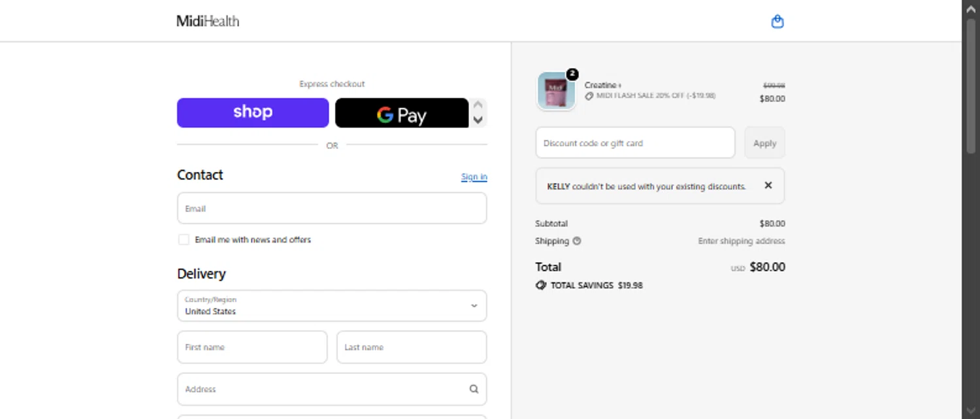The height and width of the screenshot is (419, 980).
Task: Click the "Express checkout" heading
Action: [x=332, y=84]
